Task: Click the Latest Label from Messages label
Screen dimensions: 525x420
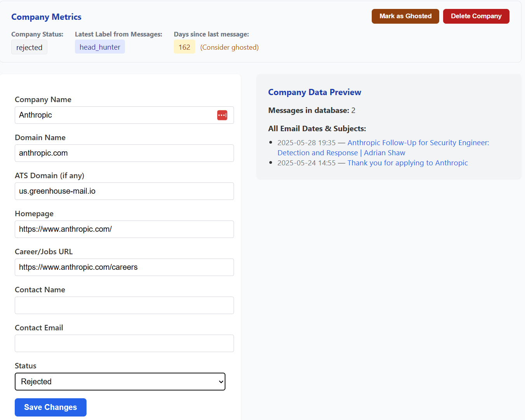Action: (118, 34)
